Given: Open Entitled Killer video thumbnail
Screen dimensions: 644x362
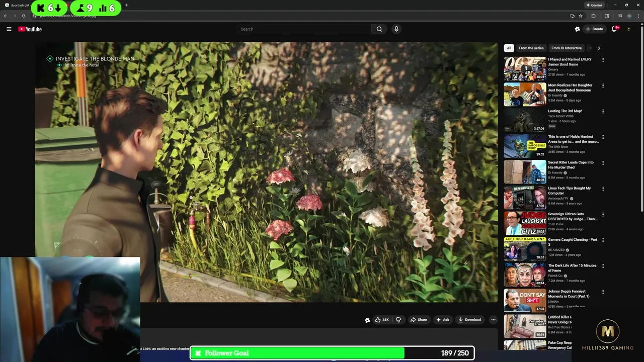Looking at the screenshot, I should coord(525,326).
